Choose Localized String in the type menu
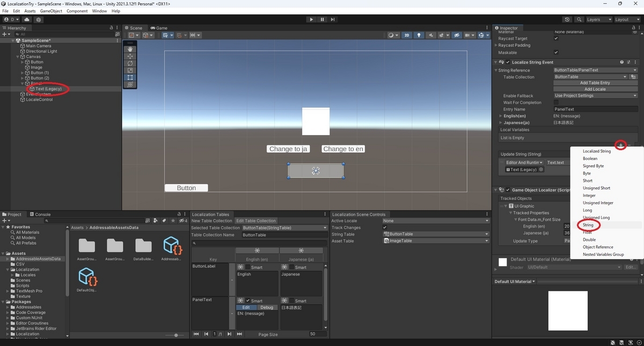This screenshot has width=644, height=346. (x=597, y=151)
